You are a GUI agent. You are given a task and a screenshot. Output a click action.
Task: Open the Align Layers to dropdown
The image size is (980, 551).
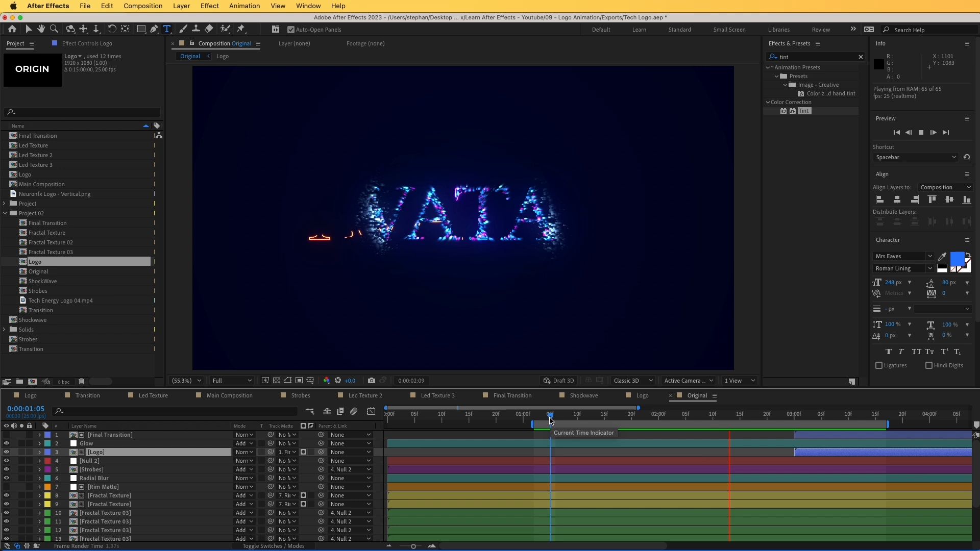(x=944, y=187)
